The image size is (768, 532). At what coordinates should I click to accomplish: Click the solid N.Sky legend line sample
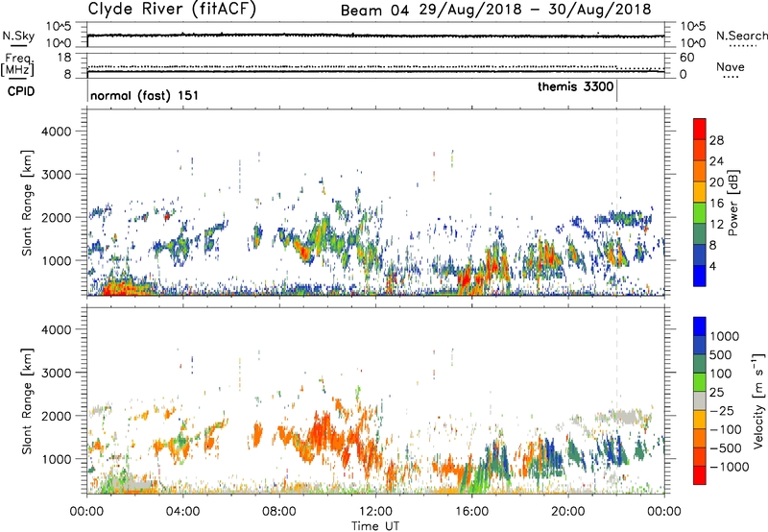[18, 45]
